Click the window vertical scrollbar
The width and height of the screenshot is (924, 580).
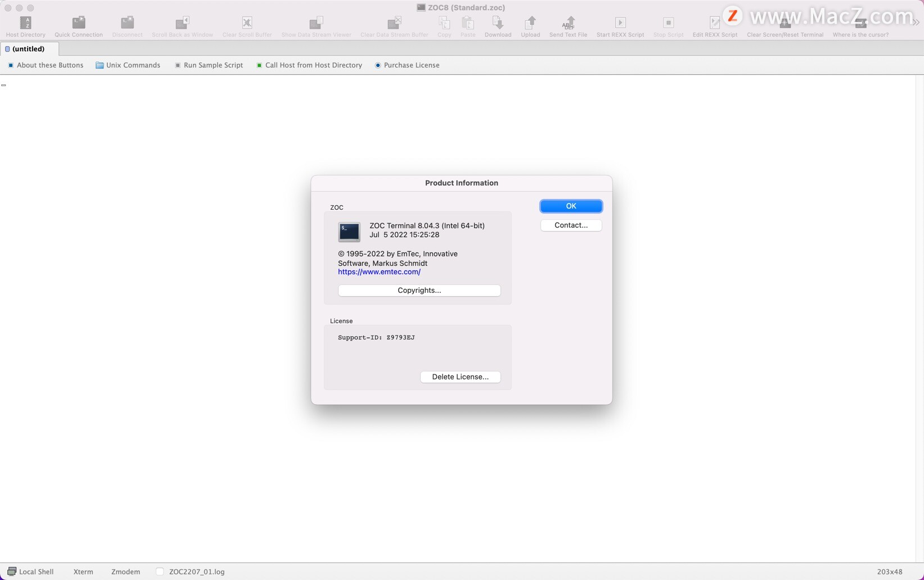[920, 318]
